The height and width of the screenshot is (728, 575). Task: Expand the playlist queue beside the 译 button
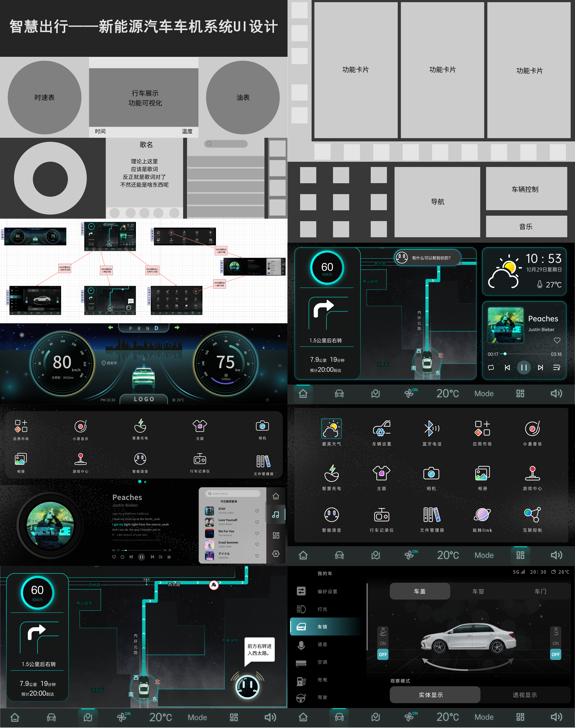(161, 557)
